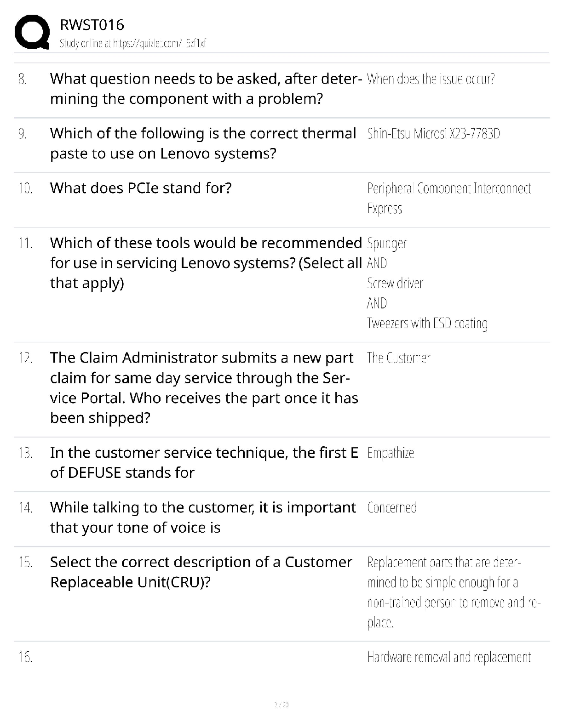Select 'What does PCIe stand for?' question
This screenshot has height=728, width=563.
click(141, 188)
